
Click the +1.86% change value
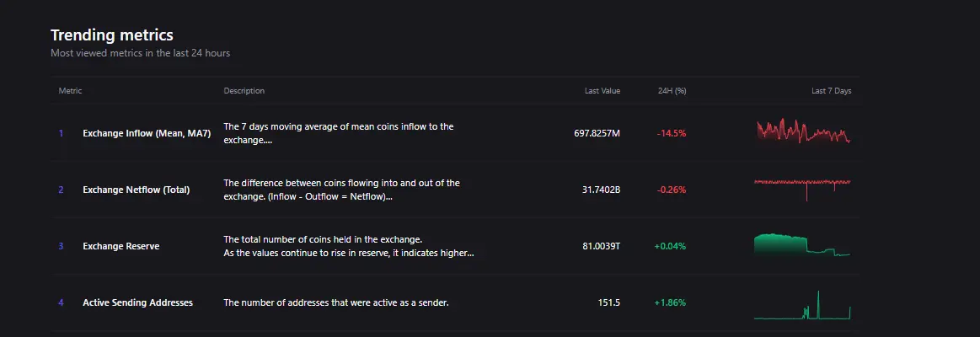coord(670,302)
